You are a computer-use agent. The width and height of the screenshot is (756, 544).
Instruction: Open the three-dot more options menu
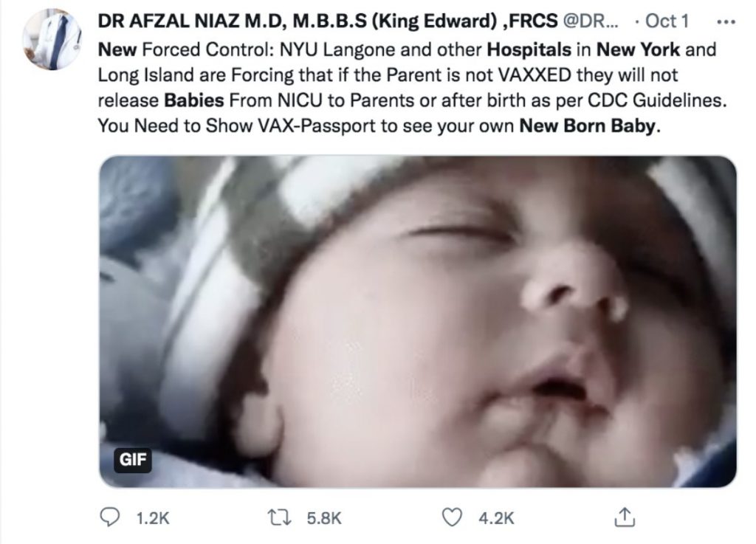(727, 21)
